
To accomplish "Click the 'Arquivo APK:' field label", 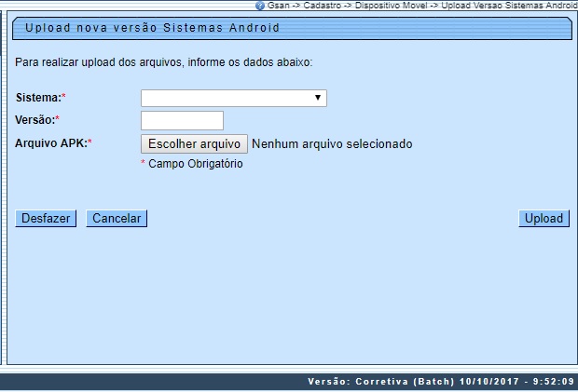I will 53,143.
